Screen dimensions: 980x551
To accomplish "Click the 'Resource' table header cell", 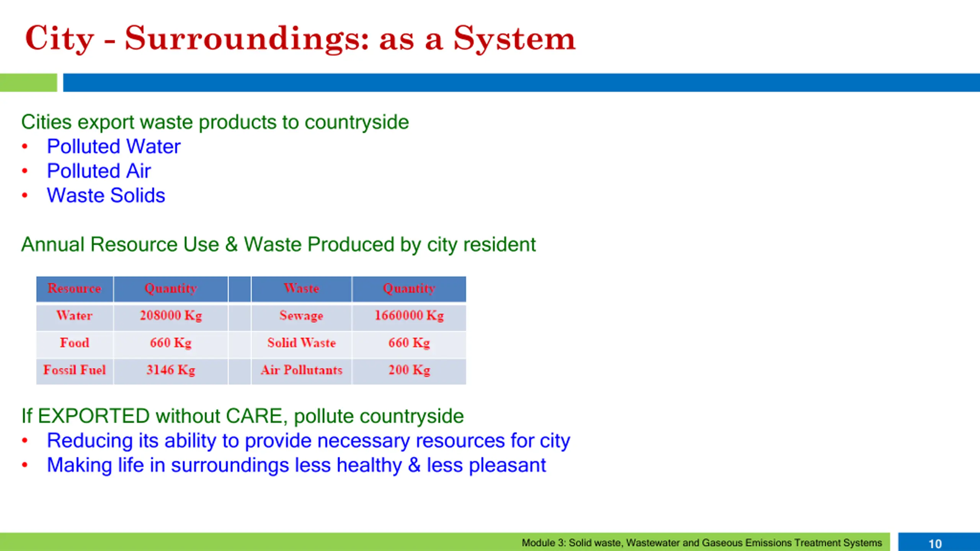I will tap(75, 289).
